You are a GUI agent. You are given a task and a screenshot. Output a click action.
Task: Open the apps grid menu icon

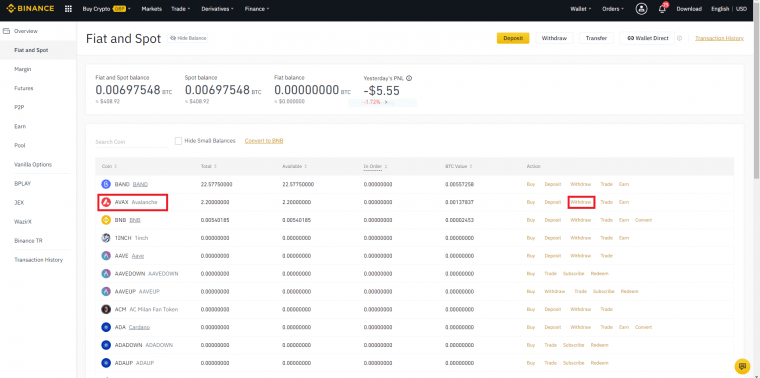click(68, 9)
